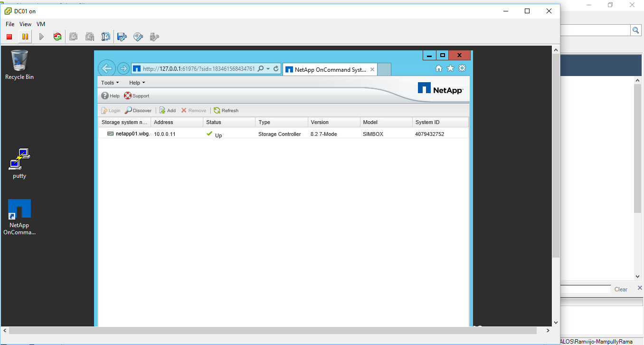Open NetApp Support

136,96
